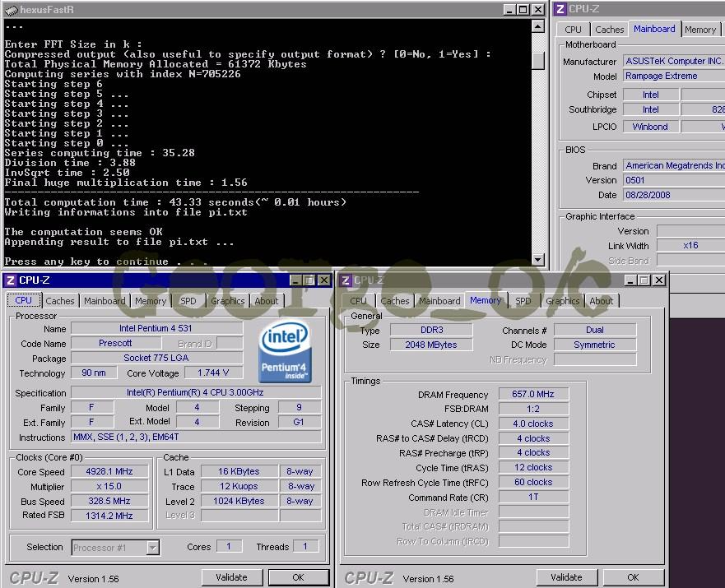Click the 0501 BIOS version value
This screenshot has height=588, width=725.
(x=674, y=180)
